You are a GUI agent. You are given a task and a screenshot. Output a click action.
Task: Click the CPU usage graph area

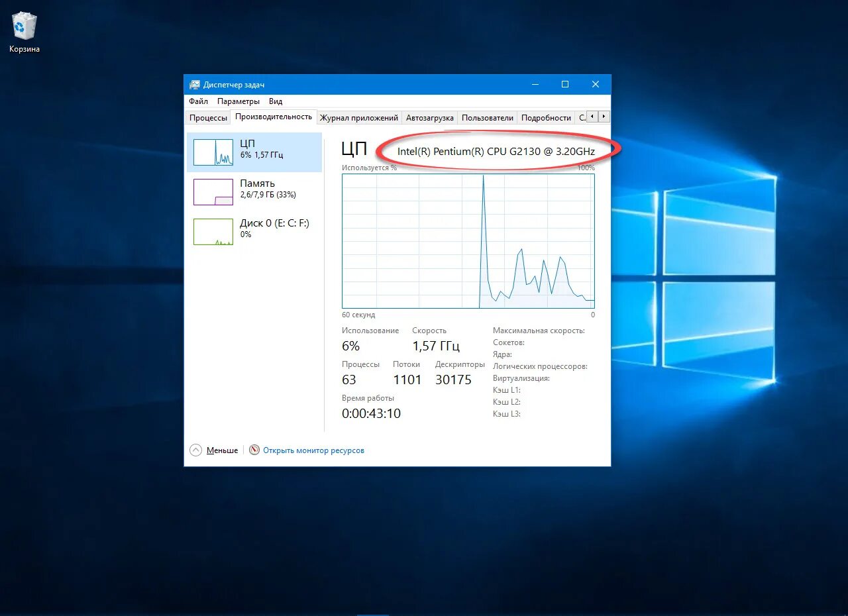point(468,241)
